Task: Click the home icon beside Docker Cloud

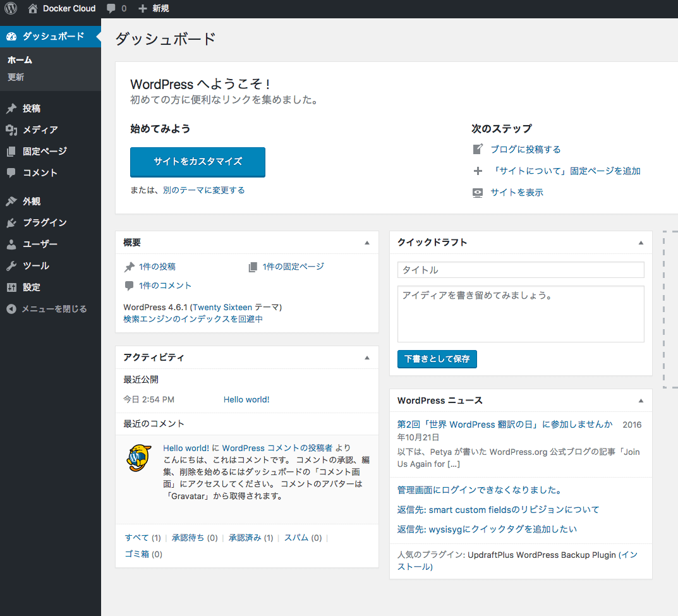Action: (33, 8)
